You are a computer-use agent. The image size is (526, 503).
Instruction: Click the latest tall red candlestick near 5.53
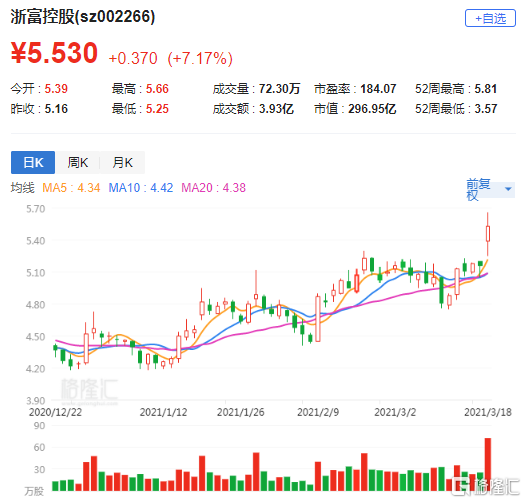point(488,234)
